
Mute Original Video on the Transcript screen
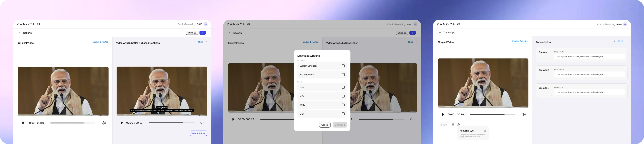(x=524, y=114)
